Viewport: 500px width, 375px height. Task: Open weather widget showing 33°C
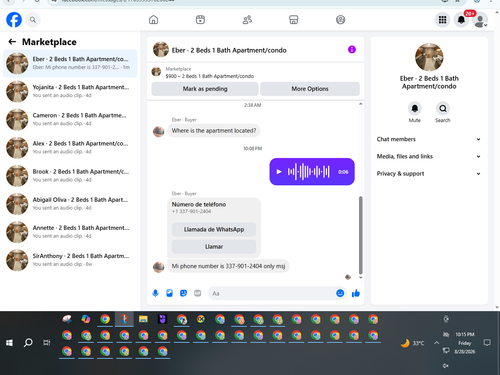click(413, 343)
